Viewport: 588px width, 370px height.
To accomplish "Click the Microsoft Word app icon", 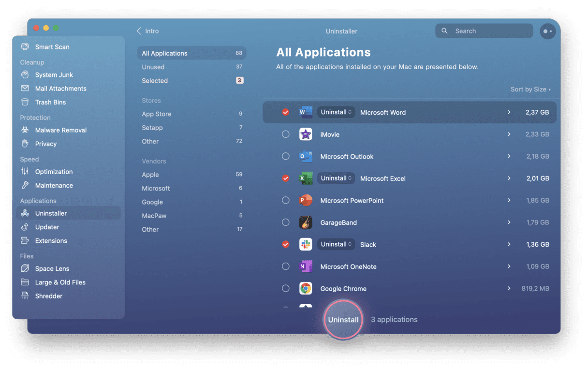I will pyautogui.click(x=306, y=112).
